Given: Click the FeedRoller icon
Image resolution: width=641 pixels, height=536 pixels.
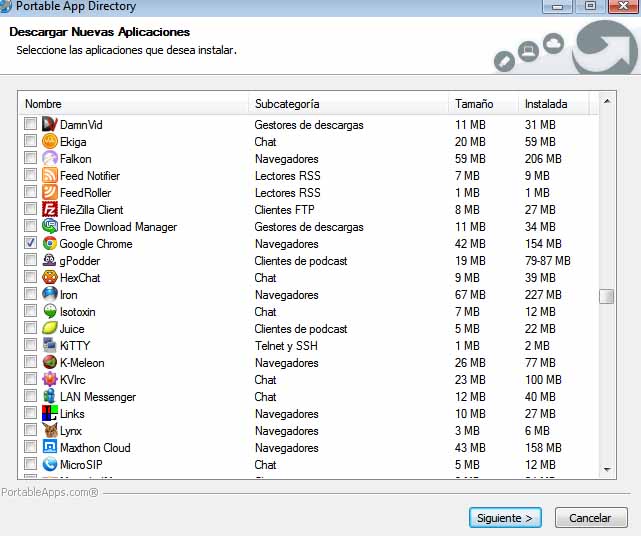Looking at the screenshot, I should point(49,192).
